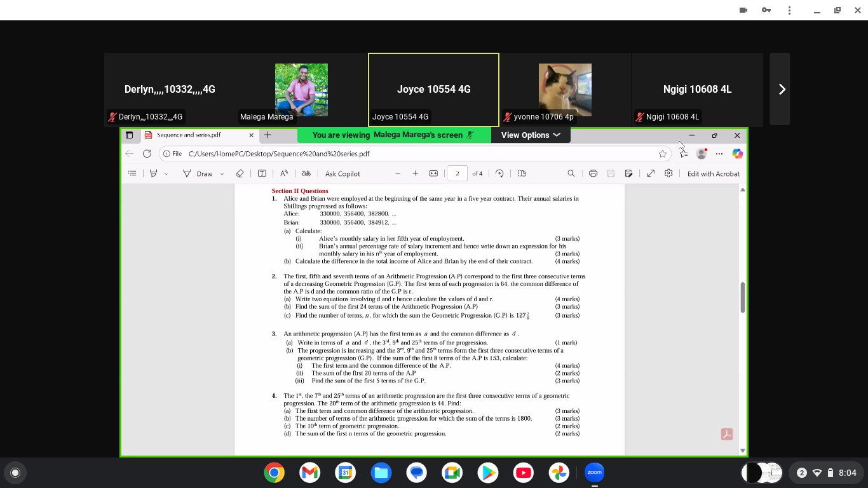Image resolution: width=868 pixels, height=488 pixels.
Task: Click the Fit to width icon
Action: [x=433, y=173]
